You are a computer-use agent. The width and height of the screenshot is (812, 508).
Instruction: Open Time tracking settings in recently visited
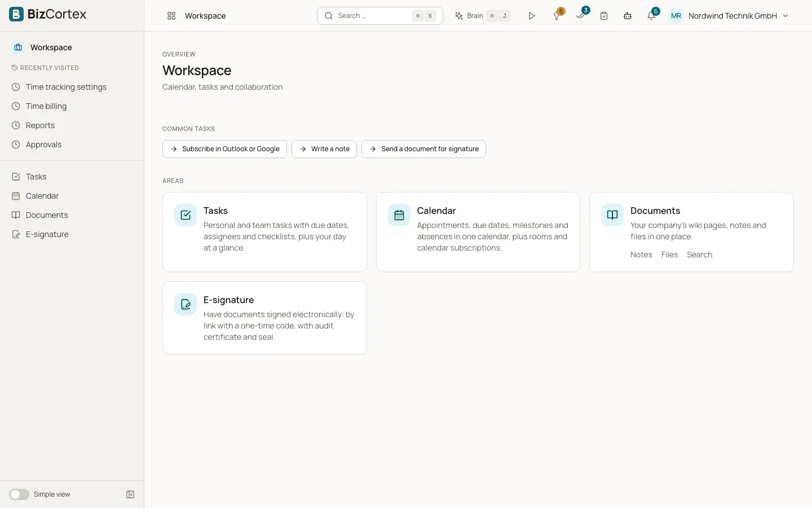pos(72,87)
